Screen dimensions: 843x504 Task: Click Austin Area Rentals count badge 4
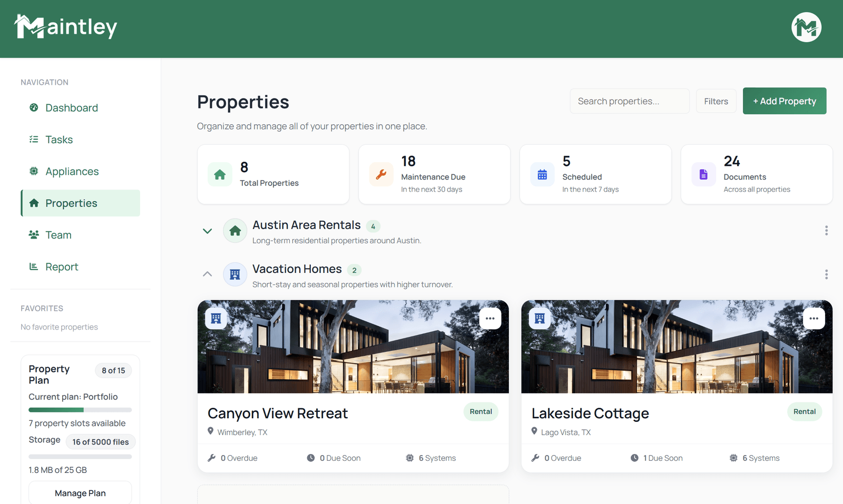(373, 226)
